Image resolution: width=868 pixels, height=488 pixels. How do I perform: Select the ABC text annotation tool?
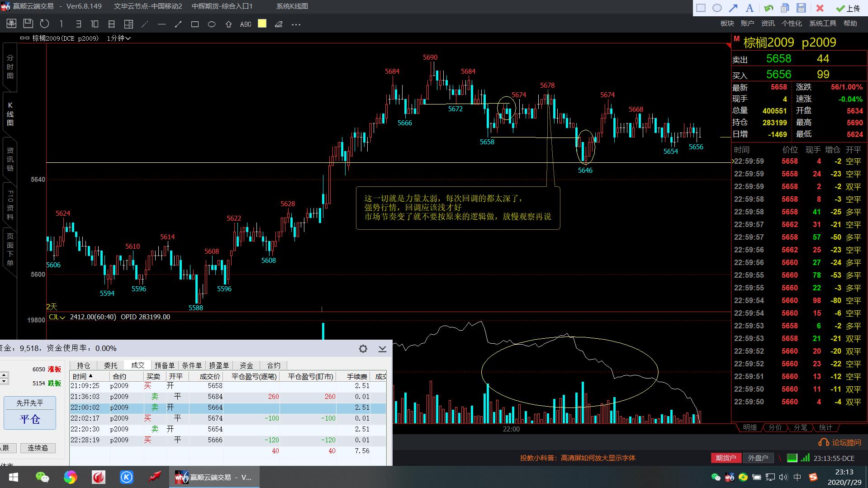coord(246,24)
